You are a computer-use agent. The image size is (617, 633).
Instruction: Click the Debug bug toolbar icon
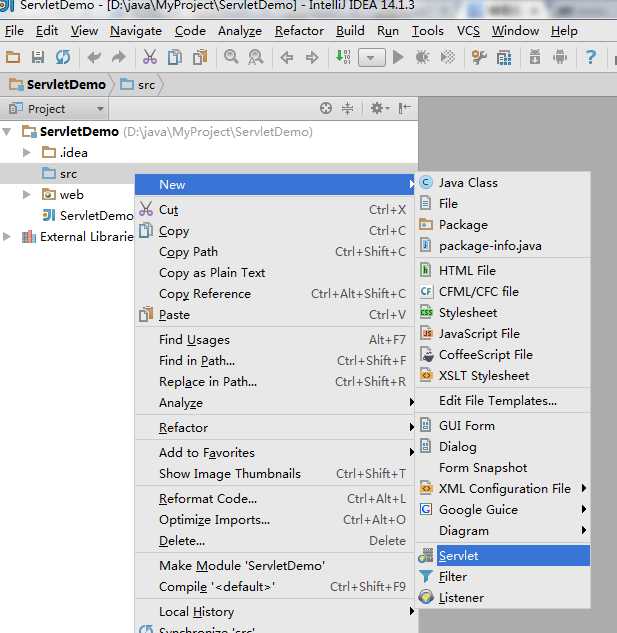(422, 57)
